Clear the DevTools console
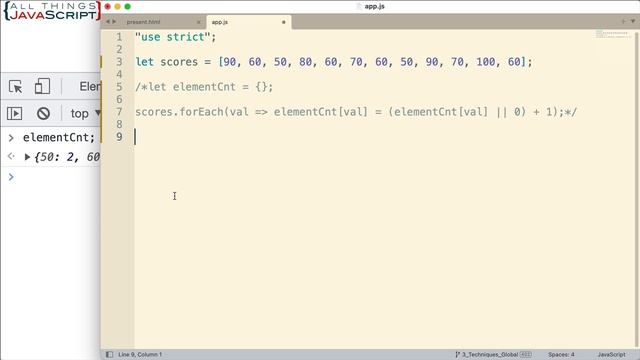Image resolution: width=640 pixels, height=360 pixels. pos(43,113)
